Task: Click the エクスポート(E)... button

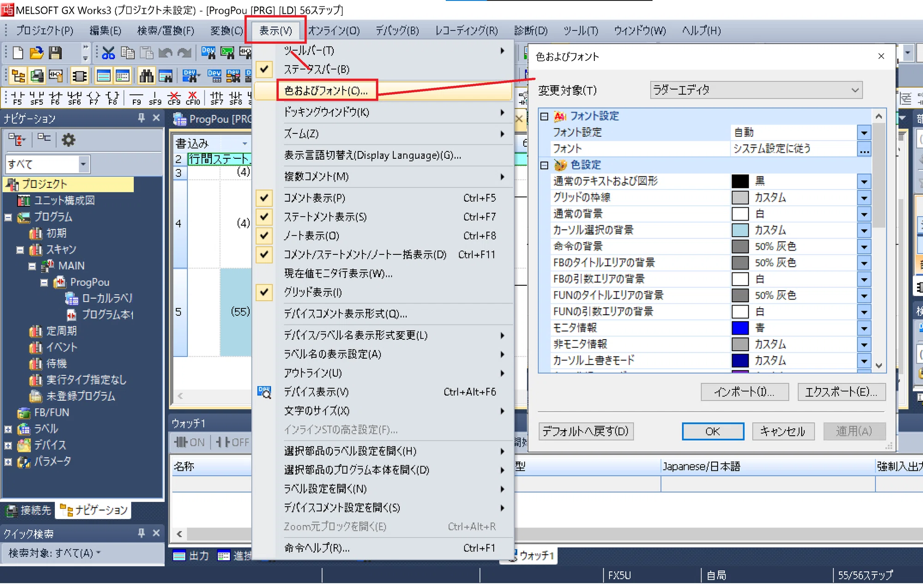Action: click(x=841, y=392)
